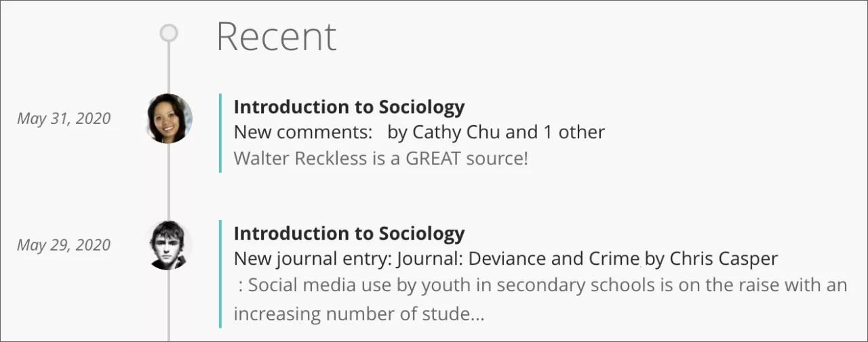The image size is (868, 342).
Task: Click the truncated "increasing number of stude..." text
Action: click(x=359, y=314)
